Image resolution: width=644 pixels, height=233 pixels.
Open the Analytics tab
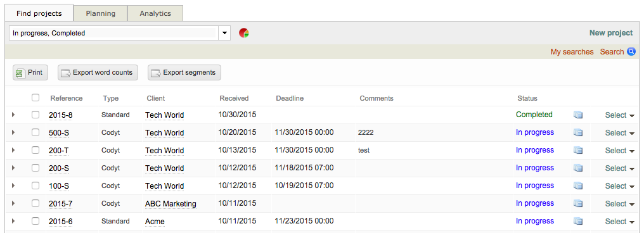[x=155, y=13]
